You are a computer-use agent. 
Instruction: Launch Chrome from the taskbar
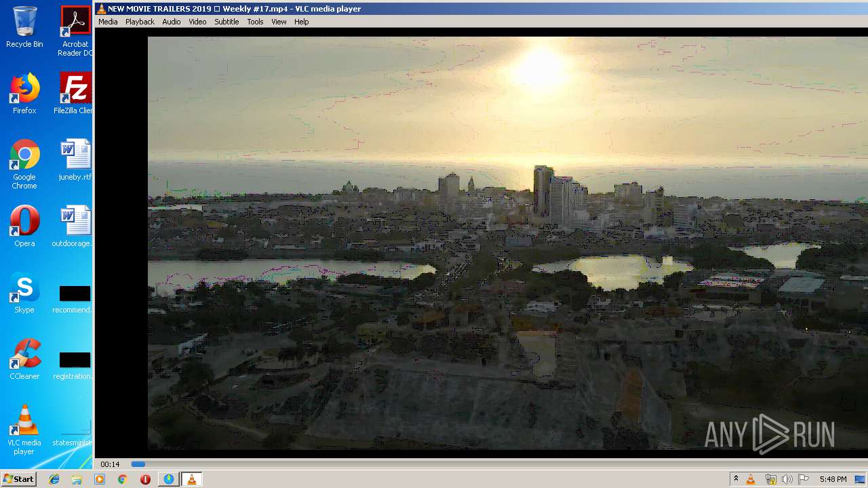pos(122,479)
